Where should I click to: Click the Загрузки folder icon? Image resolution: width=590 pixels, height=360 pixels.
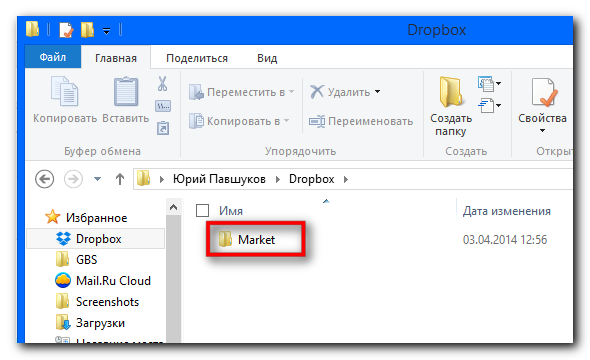click(x=63, y=322)
